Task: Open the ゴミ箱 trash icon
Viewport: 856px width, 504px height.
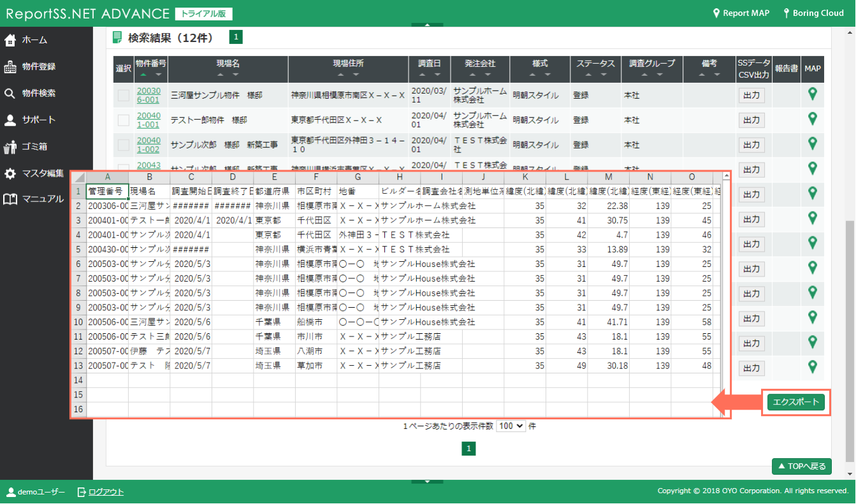Action: coord(10,147)
